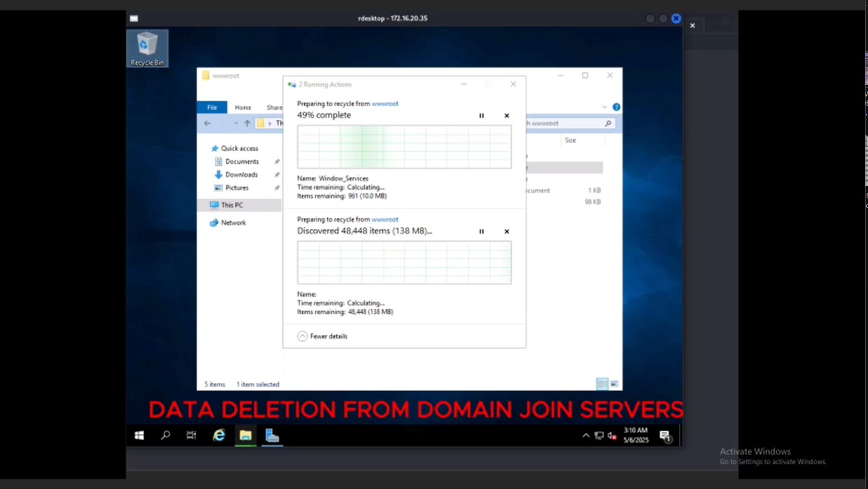The width and height of the screenshot is (868, 489).
Task: Sort by the Size column header
Action: (570, 141)
